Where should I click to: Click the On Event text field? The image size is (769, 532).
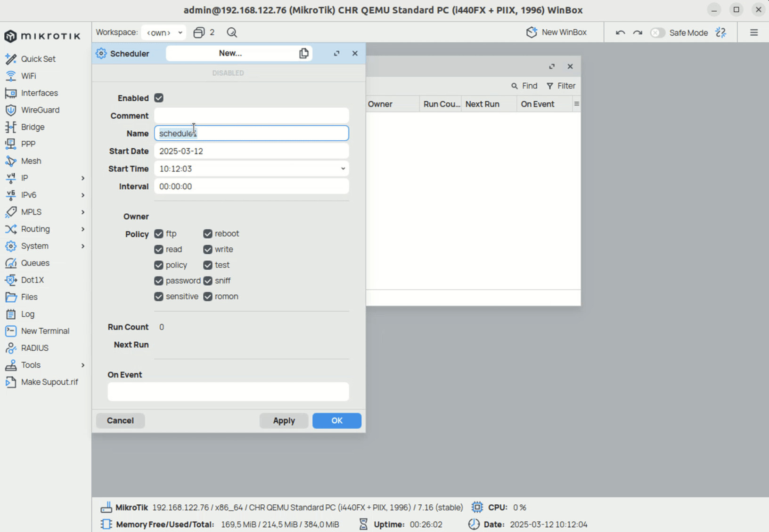tap(228, 392)
